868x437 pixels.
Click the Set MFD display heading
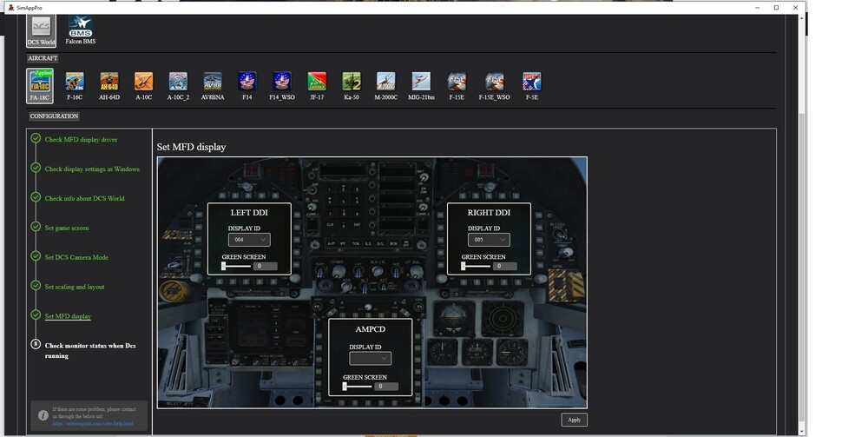pos(191,147)
